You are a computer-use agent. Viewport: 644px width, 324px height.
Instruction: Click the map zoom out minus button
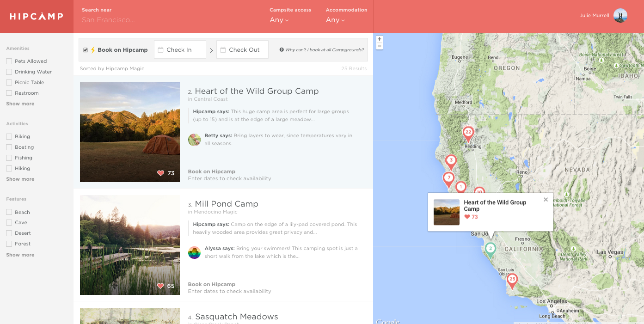380,46
